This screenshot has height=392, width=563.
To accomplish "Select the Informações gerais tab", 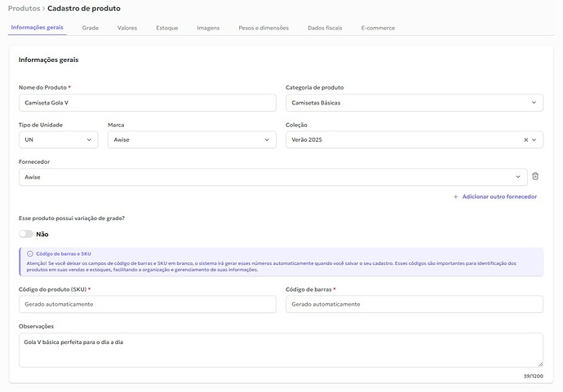I will pos(37,28).
